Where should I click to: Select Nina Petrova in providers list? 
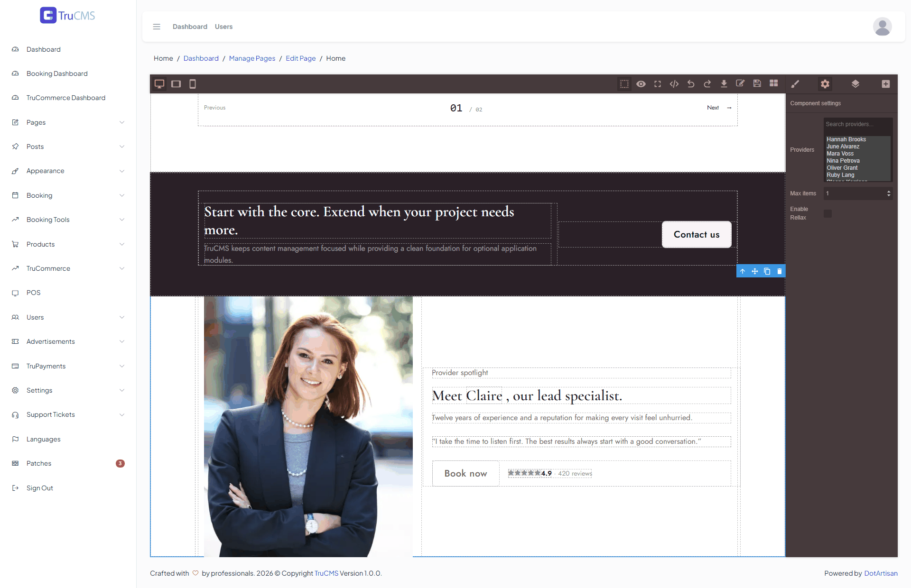858,161
